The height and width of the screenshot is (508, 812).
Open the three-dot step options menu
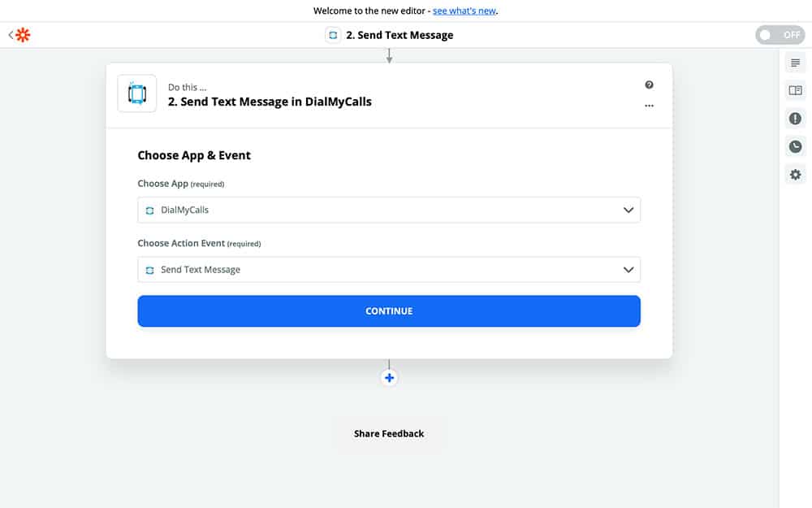pyautogui.click(x=649, y=106)
